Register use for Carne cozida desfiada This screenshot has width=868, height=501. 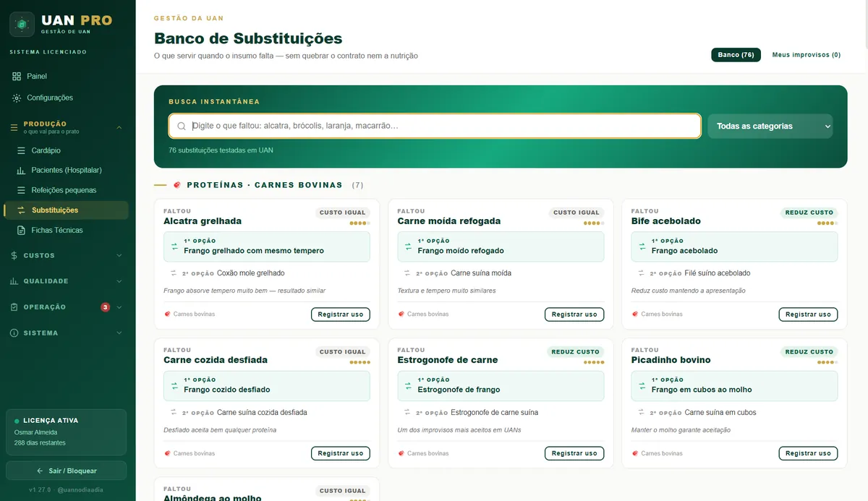pos(341,453)
